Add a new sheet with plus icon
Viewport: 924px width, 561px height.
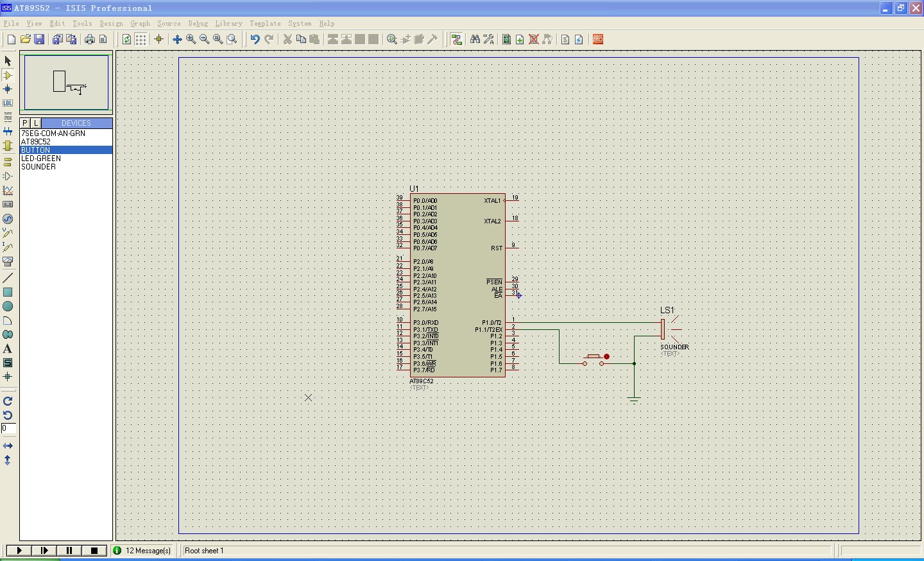[x=520, y=39]
